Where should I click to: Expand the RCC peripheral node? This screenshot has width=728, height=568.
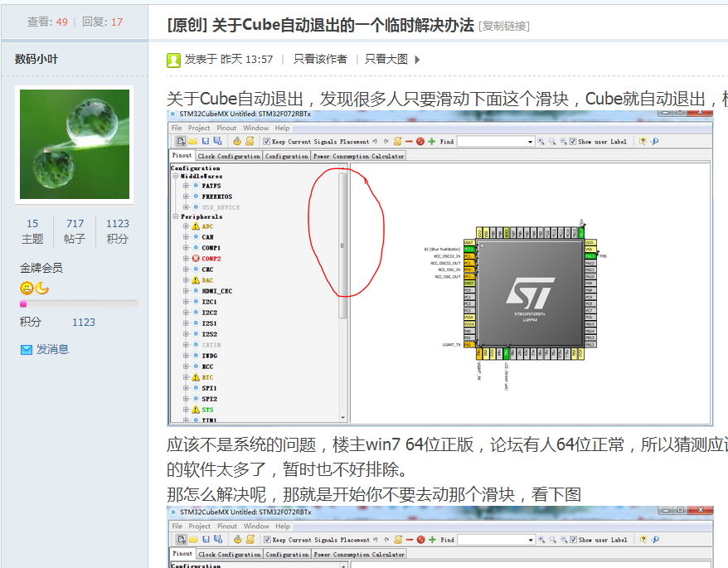click(186, 366)
